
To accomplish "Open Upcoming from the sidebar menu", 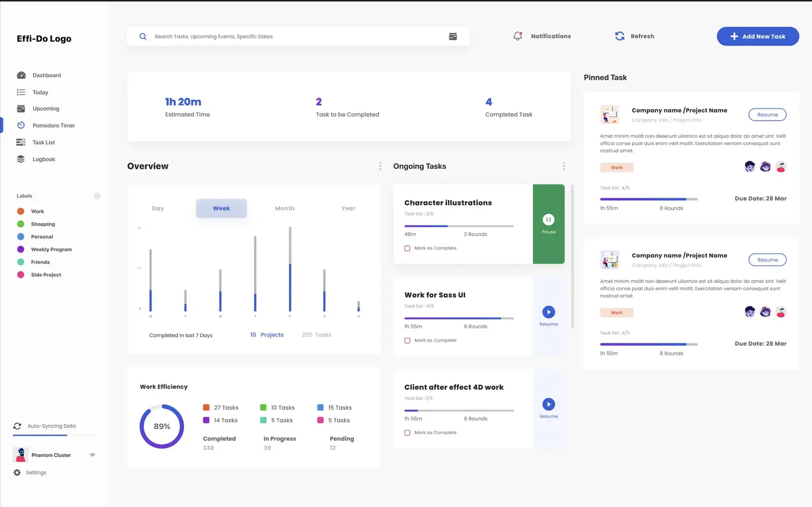I will [46, 108].
